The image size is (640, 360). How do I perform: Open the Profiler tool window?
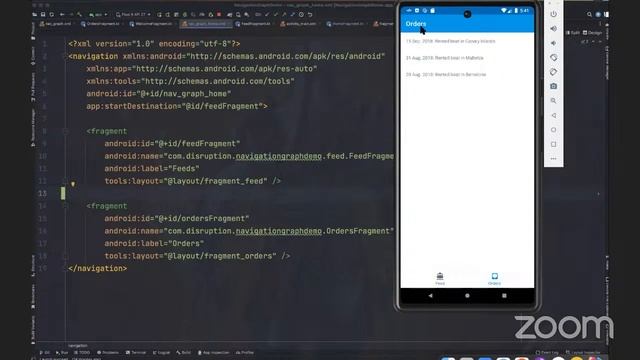click(245, 353)
